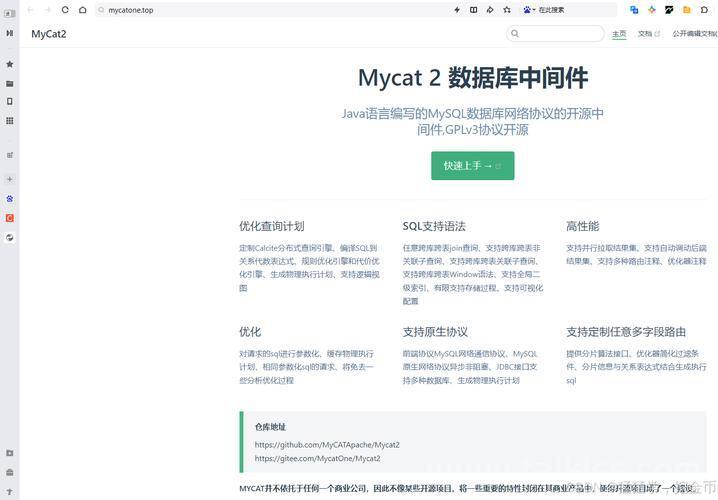Viewport: 718px width, 500px height.
Task: Select the 主页 nav item
Action: pyautogui.click(x=619, y=34)
